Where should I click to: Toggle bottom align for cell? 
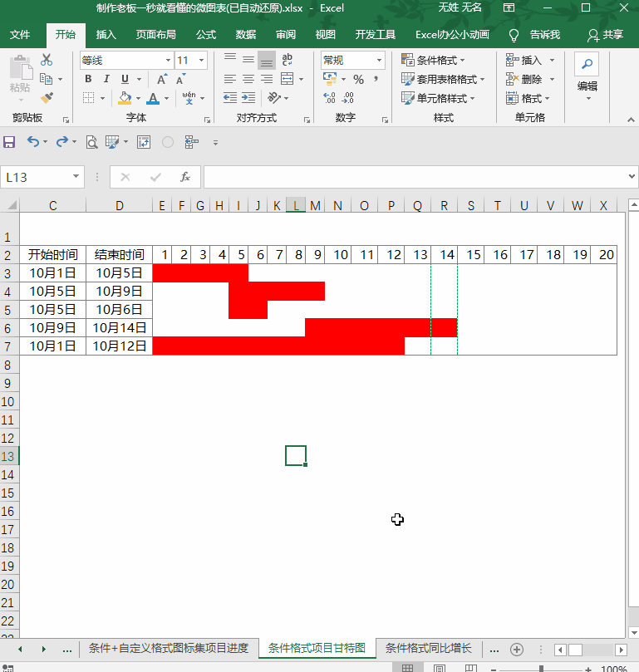[x=267, y=60]
